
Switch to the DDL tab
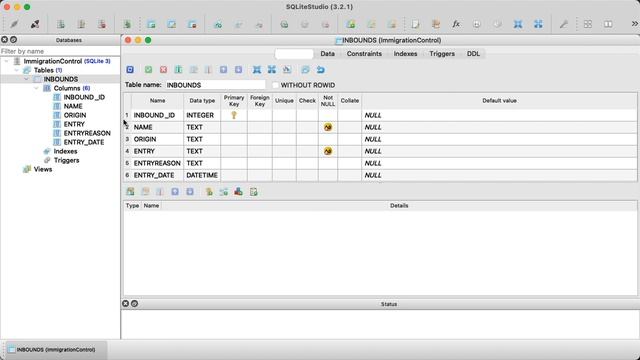coord(473,53)
